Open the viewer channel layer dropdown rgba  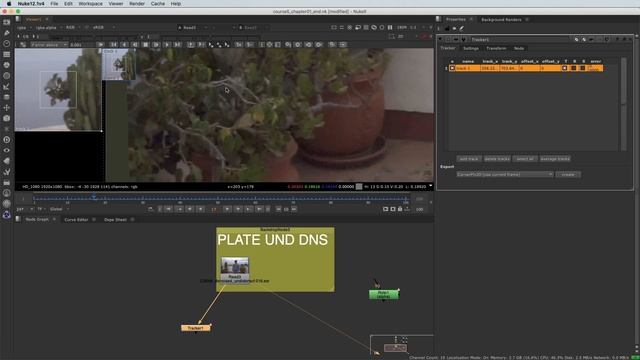(x=23, y=27)
